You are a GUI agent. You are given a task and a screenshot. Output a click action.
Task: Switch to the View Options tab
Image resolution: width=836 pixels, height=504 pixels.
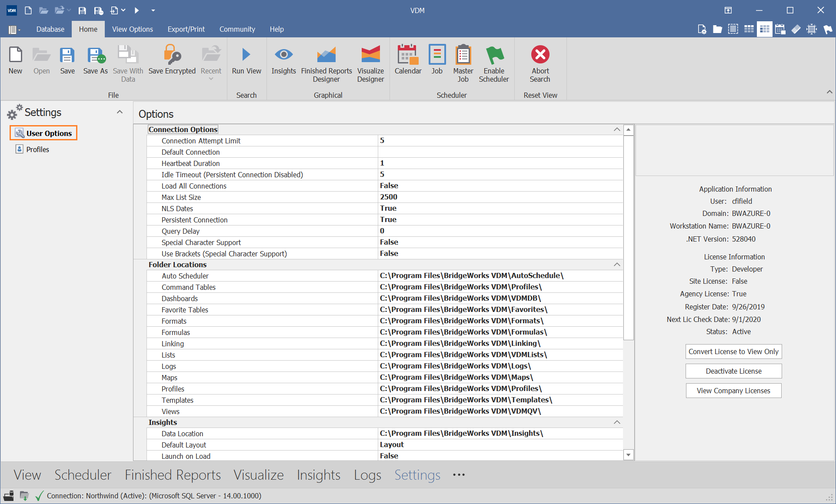pos(132,29)
